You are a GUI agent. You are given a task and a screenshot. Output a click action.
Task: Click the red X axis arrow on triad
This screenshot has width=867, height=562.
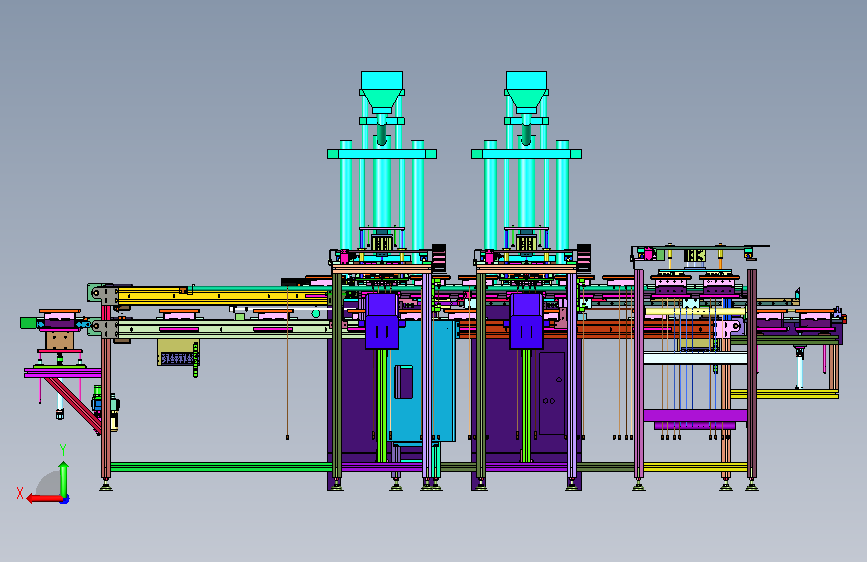click(x=44, y=498)
